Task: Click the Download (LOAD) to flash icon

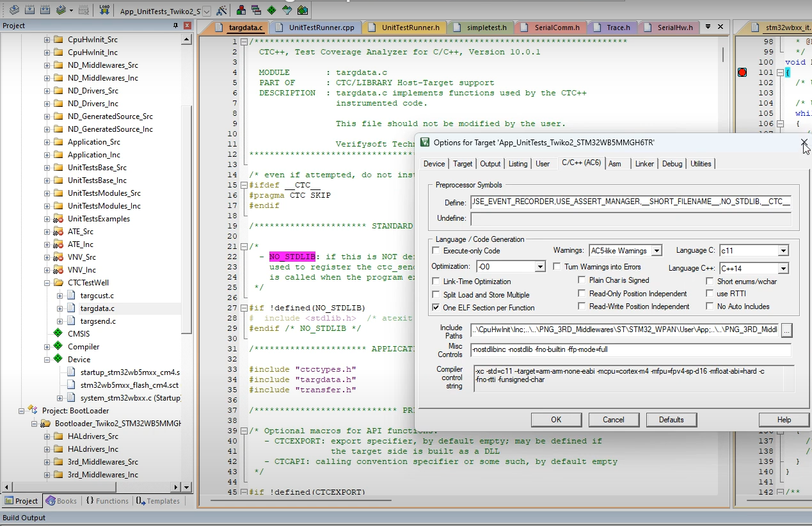Action: coord(104,10)
